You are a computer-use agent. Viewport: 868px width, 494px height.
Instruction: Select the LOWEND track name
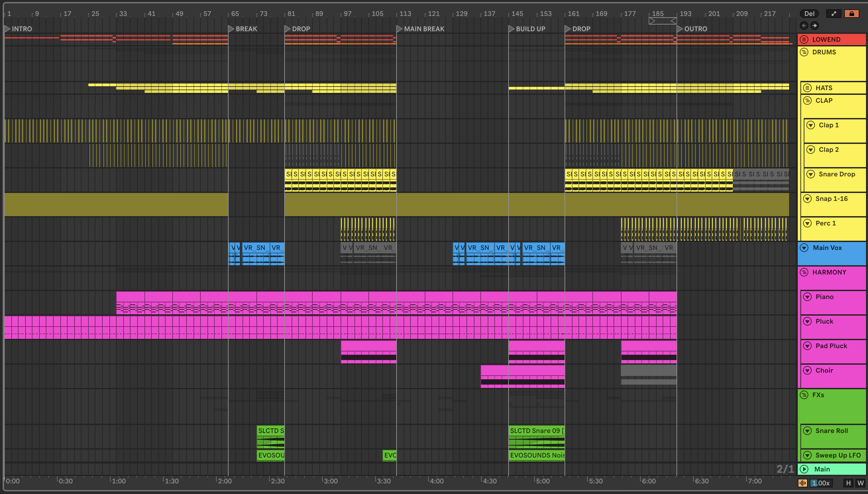click(x=826, y=39)
